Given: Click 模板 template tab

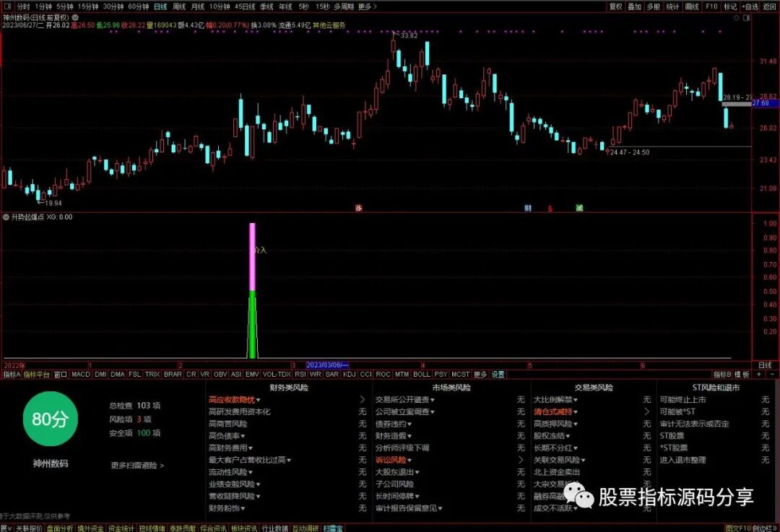Looking at the screenshot, I should [742, 375].
